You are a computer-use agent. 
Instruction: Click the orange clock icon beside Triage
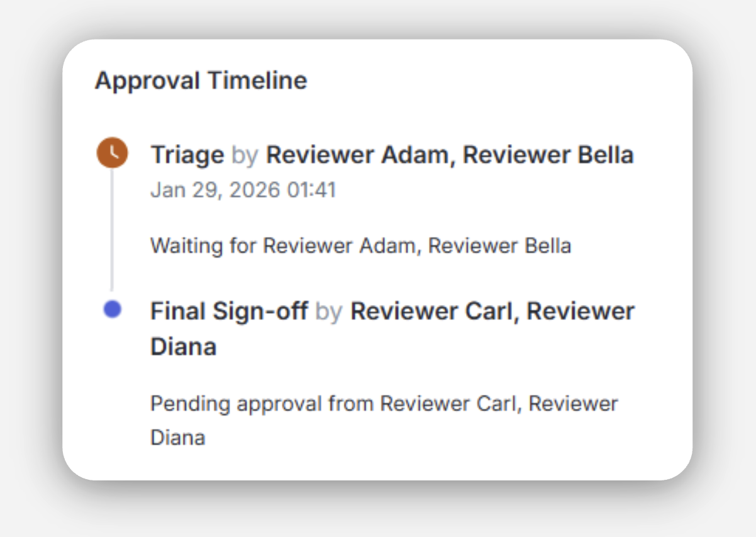tap(112, 153)
